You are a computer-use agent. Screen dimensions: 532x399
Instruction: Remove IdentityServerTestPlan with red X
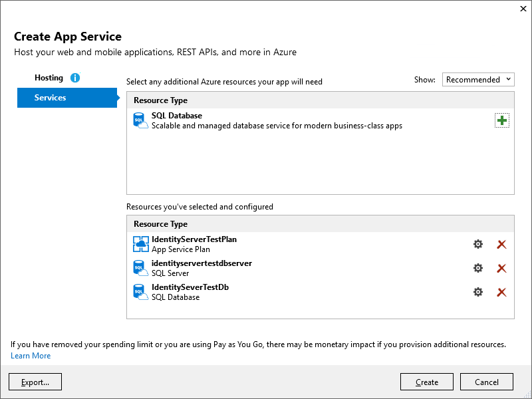[501, 244]
